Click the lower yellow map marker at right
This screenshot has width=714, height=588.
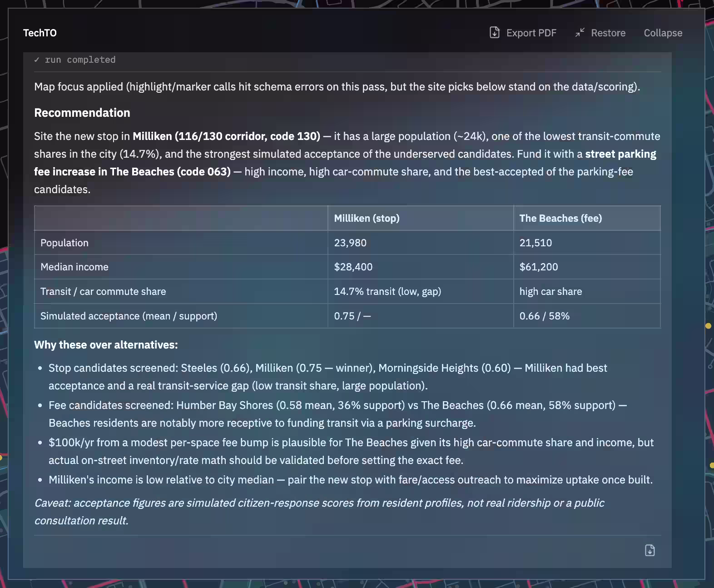tap(711, 465)
